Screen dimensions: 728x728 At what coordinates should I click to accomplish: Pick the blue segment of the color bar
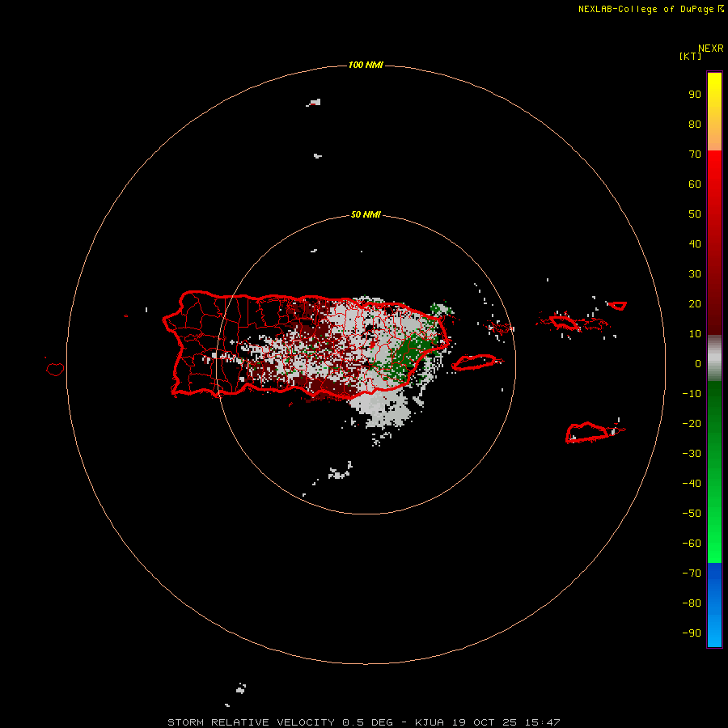(x=714, y=605)
